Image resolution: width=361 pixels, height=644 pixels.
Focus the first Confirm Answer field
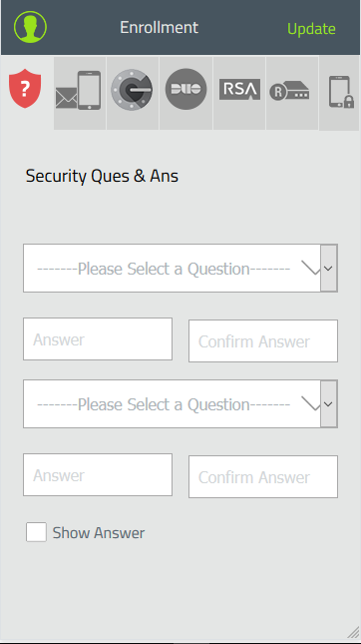click(263, 340)
